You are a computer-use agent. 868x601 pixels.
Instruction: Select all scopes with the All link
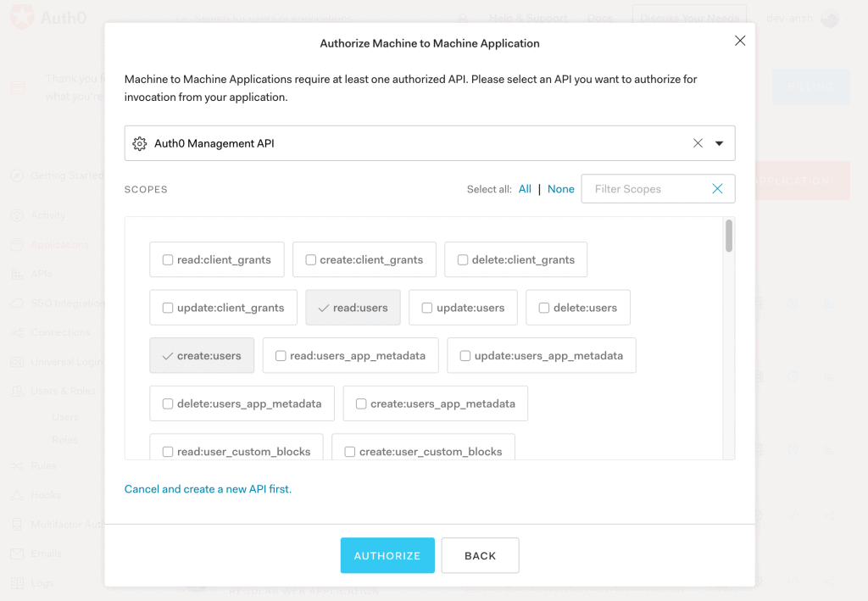click(525, 189)
